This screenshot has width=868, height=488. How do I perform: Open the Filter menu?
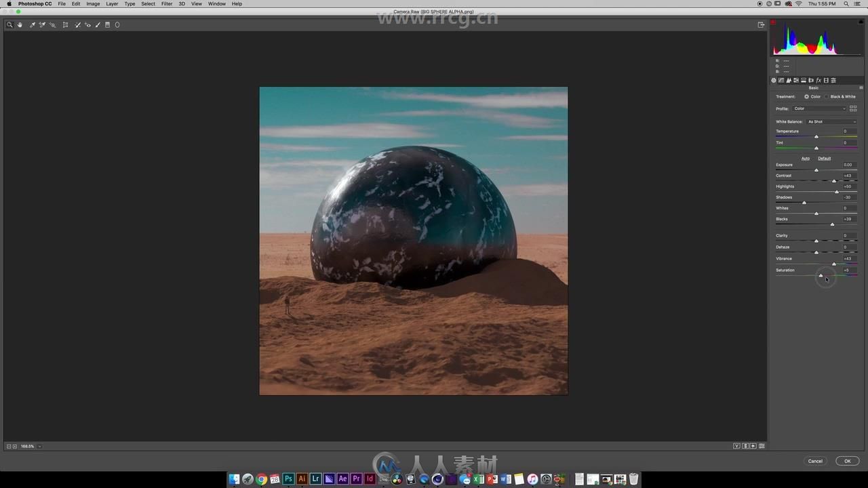tap(166, 4)
